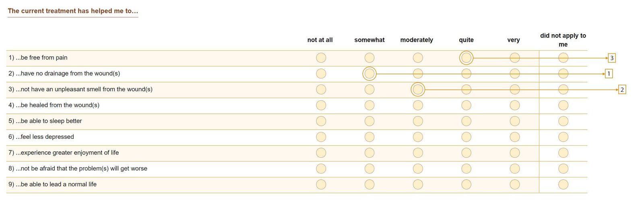Select 'quite' for not afraid problems get worse
This screenshot has height=210, width=644.
466,169
